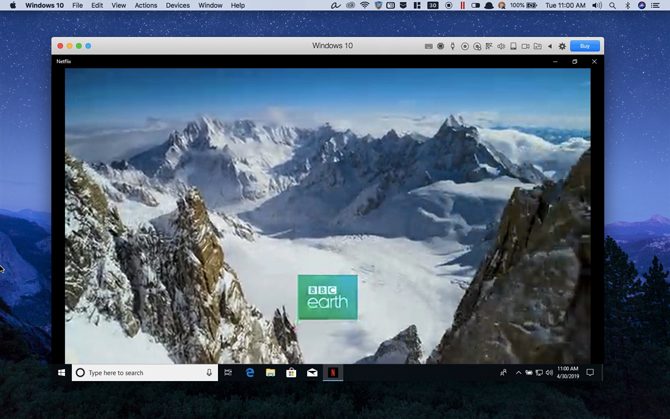670x419 pixels.
Task: Click the Netflix icon on the taskbar
Action: [x=333, y=372]
